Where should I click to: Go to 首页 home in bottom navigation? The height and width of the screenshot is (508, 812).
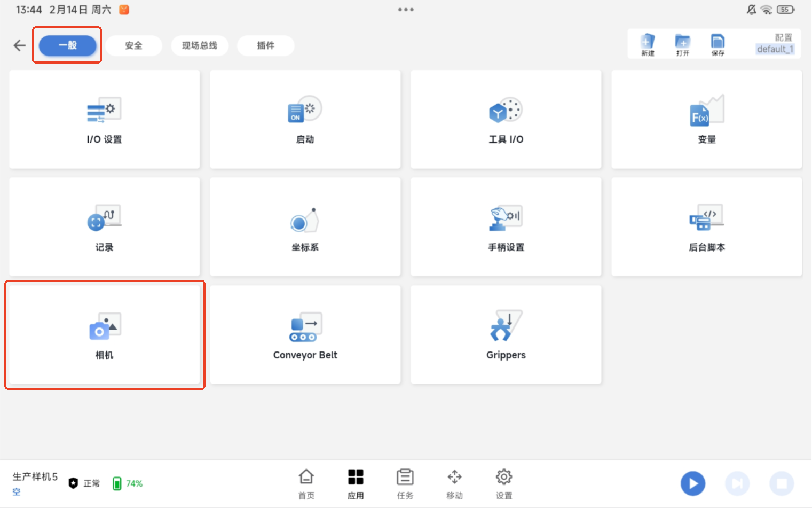pos(306,483)
